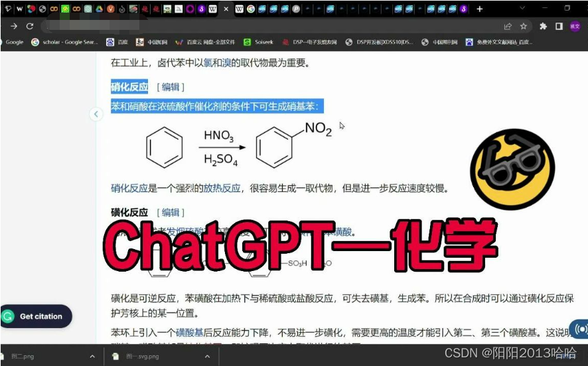Switch to the Wikipedia tab before active tab
Image resolution: width=588 pixels, height=366 pixels.
point(212,9)
